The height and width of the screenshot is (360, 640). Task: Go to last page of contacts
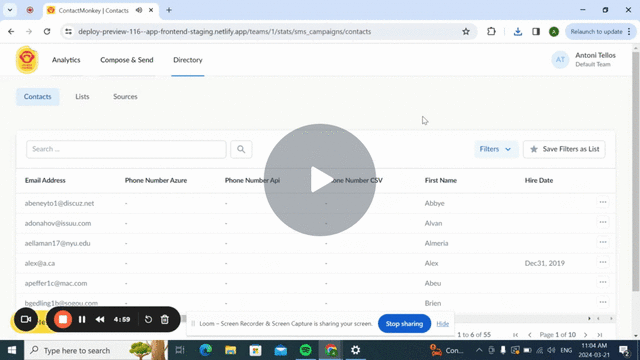tap(600, 335)
